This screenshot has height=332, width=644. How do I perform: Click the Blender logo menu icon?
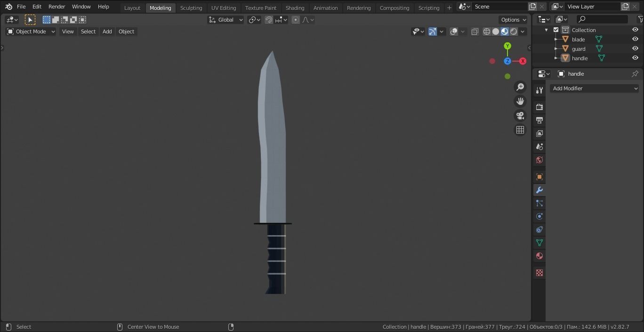point(8,7)
